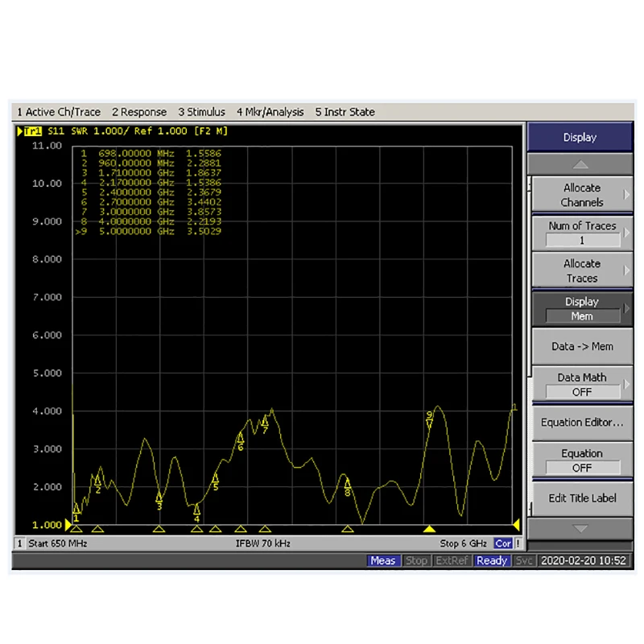
Task: Click the left reference position arrow
Action: coord(68,525)
